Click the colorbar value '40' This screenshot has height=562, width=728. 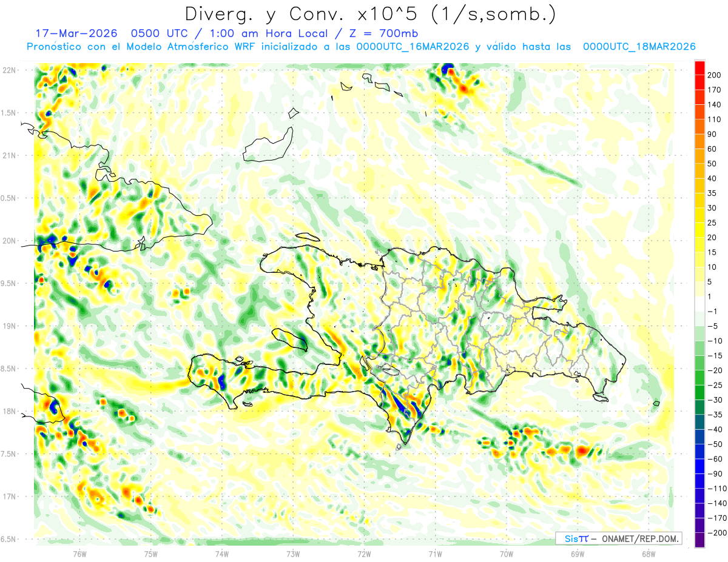click(x=712, y=179)
